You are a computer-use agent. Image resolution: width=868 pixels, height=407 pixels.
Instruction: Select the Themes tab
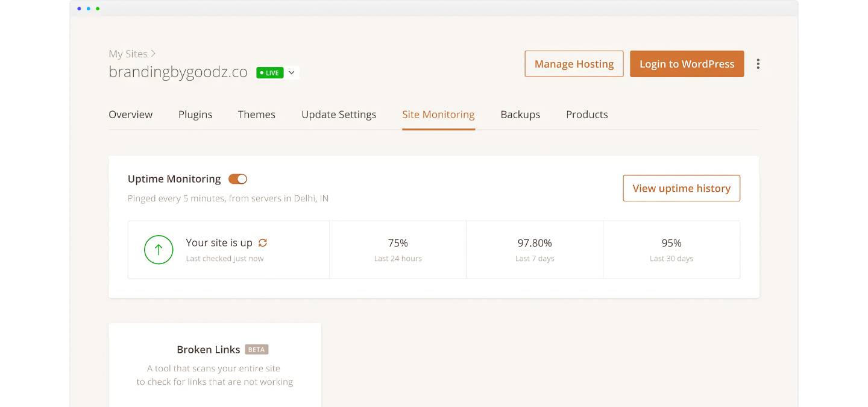pyautogui.click(x=256, y=115)
